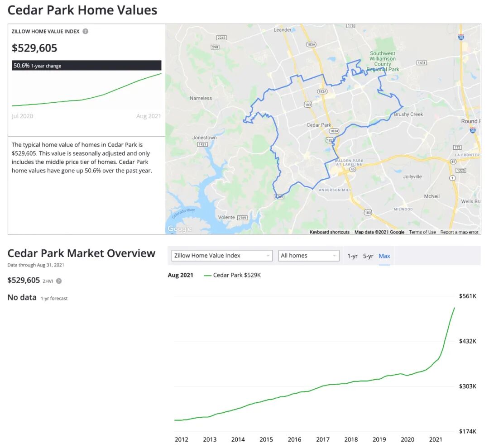Click the $561K y-axis label
Screen dimensions: 489x448
click(467, 296)
